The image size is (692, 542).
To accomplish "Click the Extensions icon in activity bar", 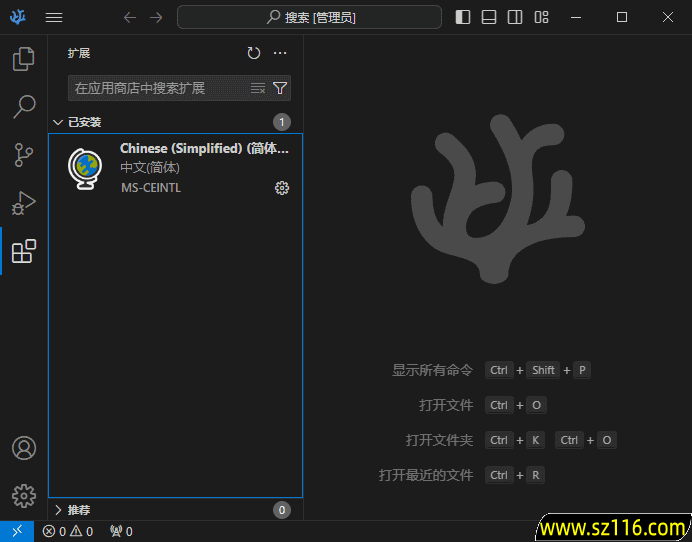I will coord(23,251).
